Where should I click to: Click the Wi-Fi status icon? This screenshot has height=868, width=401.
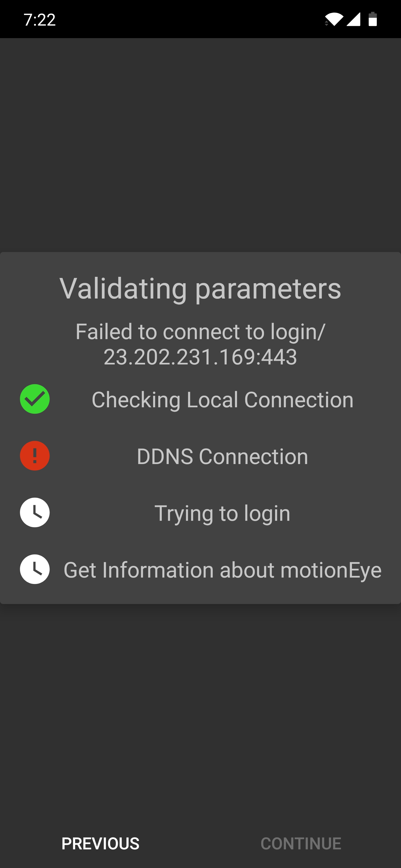coord(334,20)
